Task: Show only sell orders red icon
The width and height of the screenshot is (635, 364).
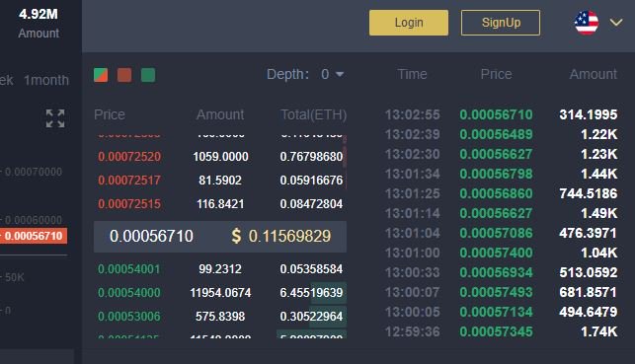Action: coord(124,75)
